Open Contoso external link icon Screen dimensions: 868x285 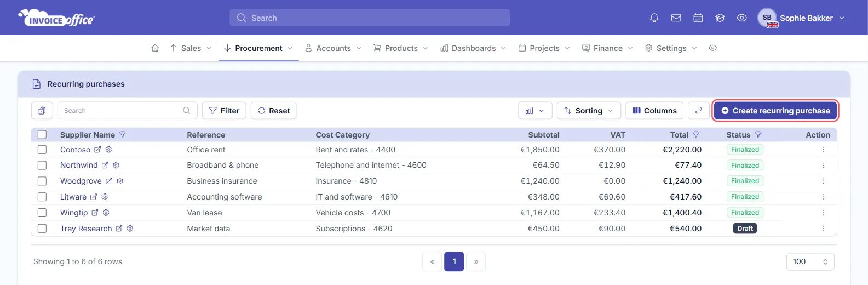pos(97,150)
